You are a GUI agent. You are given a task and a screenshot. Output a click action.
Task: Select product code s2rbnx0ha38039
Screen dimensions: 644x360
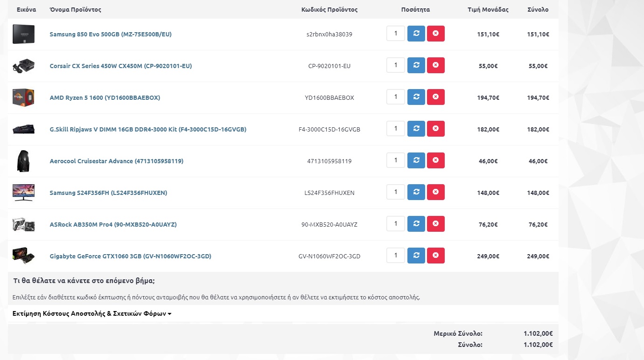click(329, 34)
